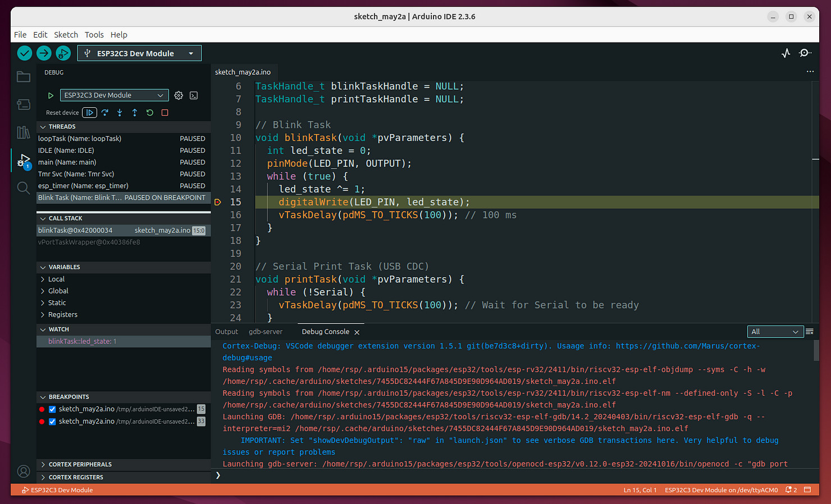Expand the CORTEX REGISTERS section
Image resolution: width=831 pixels, height=504 pixels.
tap(124, 478)
